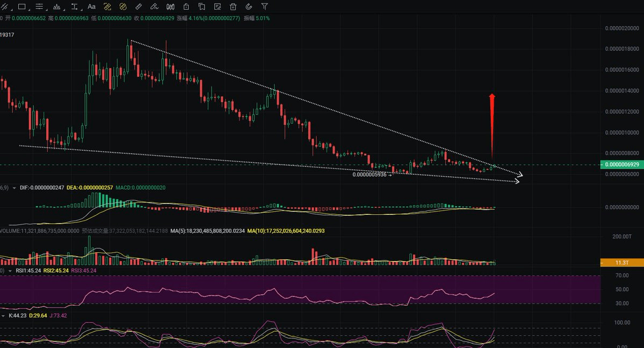
Task: Open the edit note icon
Action: [218, 6]
